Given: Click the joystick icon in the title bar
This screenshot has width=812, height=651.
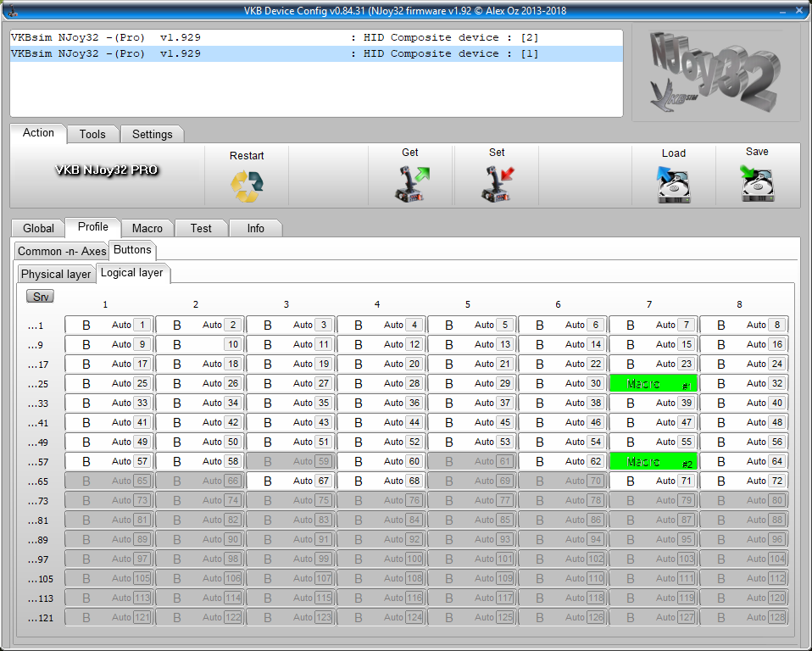Looking at the screenshot, I should (11, 10).
